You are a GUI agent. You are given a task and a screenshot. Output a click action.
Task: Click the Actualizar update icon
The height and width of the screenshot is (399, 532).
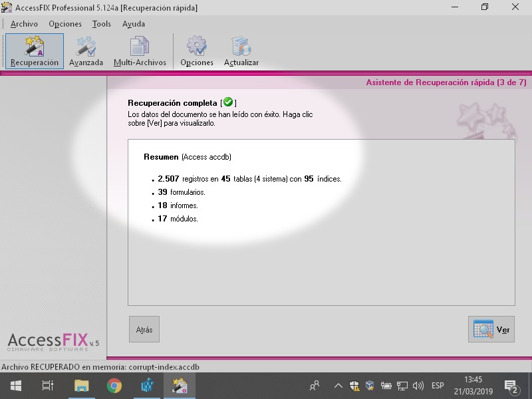click(241, 50)
